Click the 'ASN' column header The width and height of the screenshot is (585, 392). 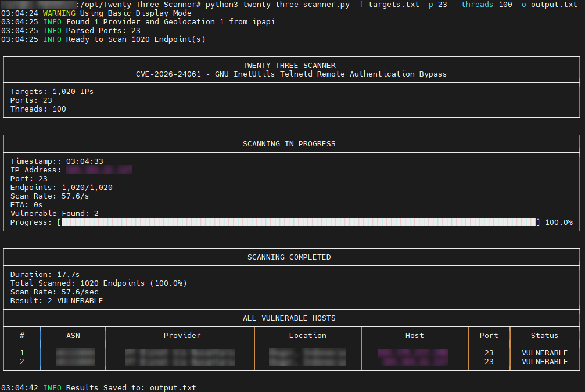coord(73,335)
